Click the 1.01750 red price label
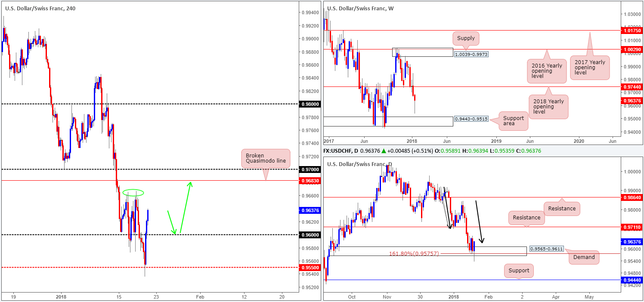Image resolution: width=644 pixels, height=302 pixels. [632, 31]
